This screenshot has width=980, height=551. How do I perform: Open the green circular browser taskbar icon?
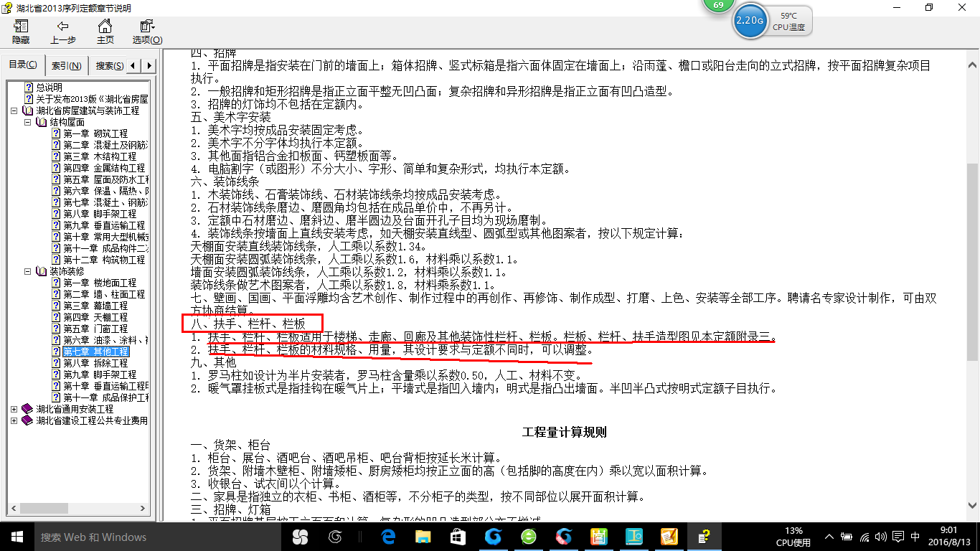[528, 537]
